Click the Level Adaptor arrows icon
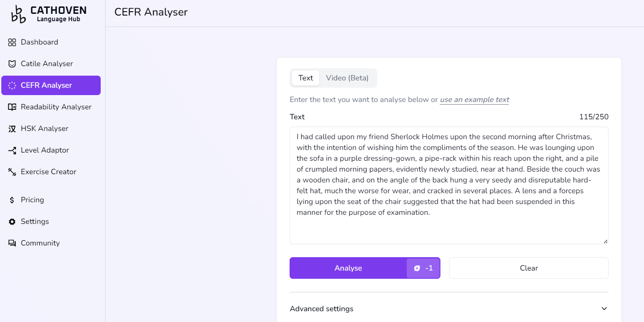 (x=12, y=150)
